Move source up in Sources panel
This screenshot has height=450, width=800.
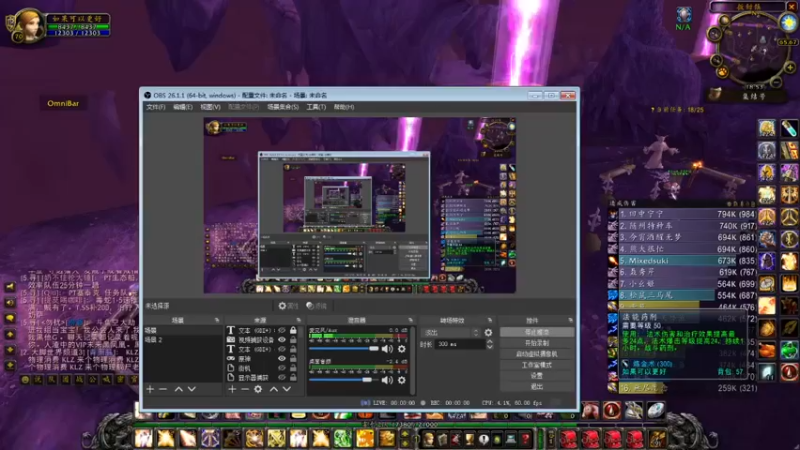pyautogui.click(x=273, y=389)
